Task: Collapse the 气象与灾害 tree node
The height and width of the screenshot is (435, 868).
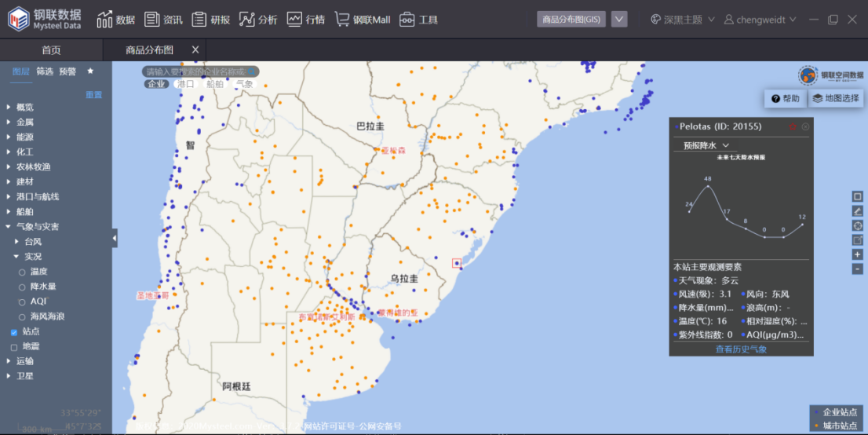Action: click(9, 227)
